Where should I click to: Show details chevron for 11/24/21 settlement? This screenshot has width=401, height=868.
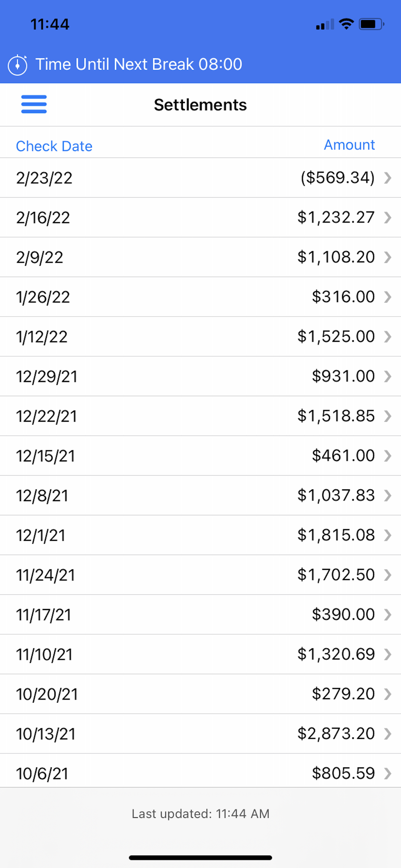[x=388, y=575]
